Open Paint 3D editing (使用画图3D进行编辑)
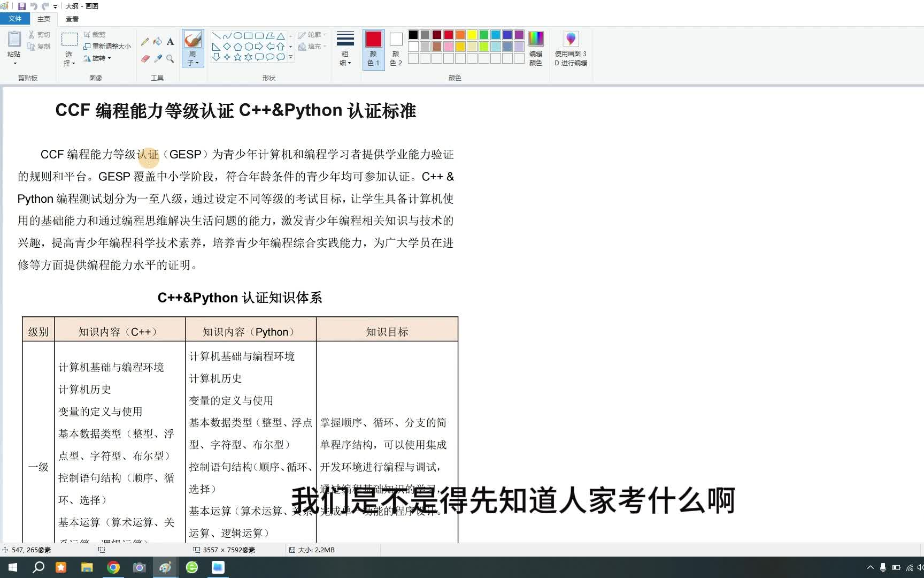 click(x=571, y=48)
